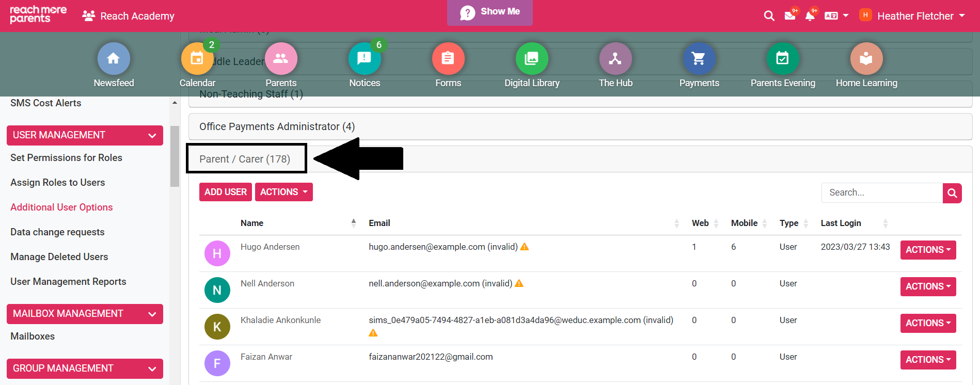Click the ADD USER button

226,192
